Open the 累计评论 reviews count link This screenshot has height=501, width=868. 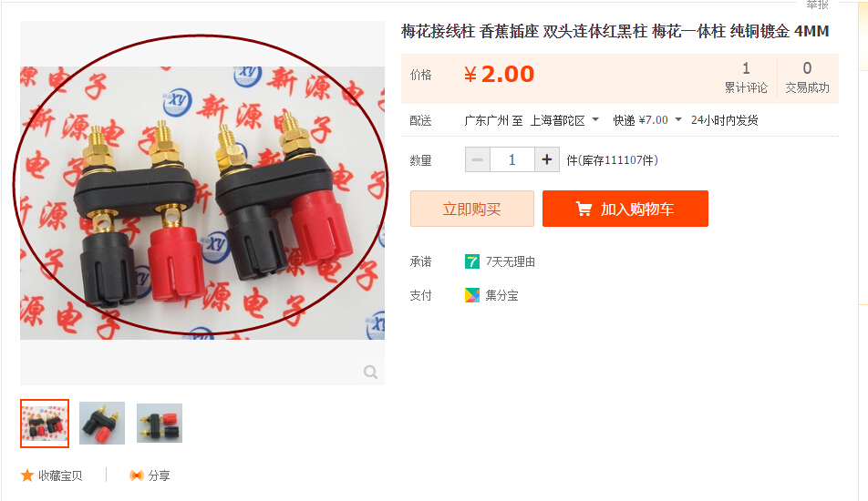coord(746,77)
